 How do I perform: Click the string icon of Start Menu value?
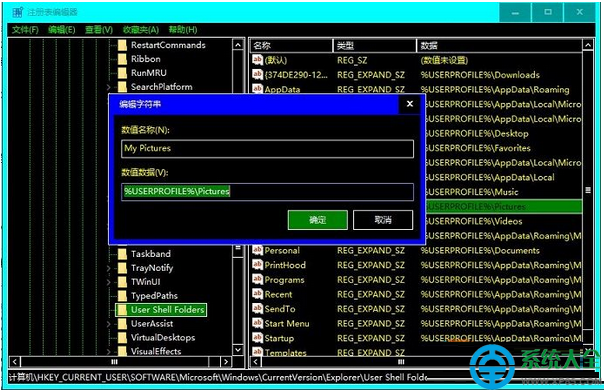[257, 323]
